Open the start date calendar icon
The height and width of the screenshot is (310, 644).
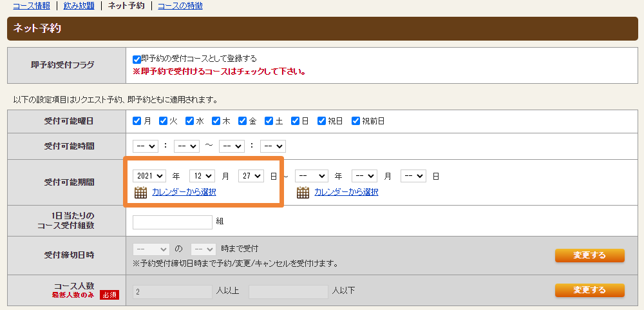tap(140, 192)
